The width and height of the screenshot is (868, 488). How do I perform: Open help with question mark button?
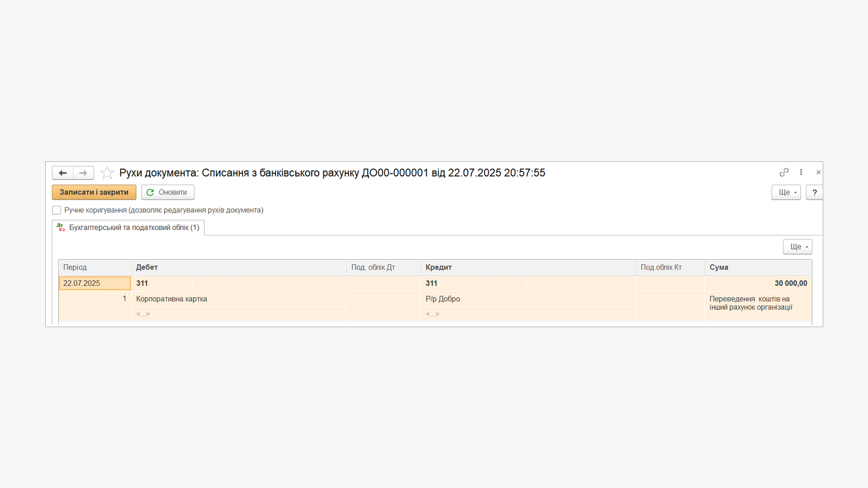click(x=814, y=192)
